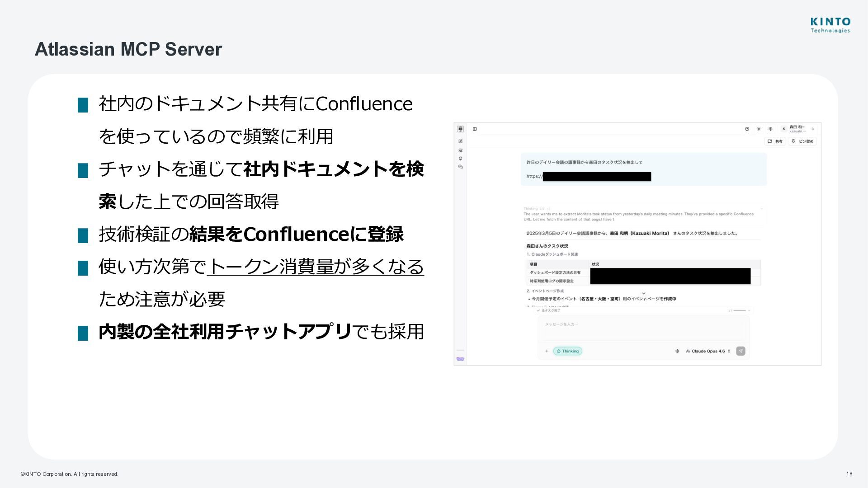Toggle the light/dark theme sun icon
Screen dimensions: 868x488
[759, 129]
